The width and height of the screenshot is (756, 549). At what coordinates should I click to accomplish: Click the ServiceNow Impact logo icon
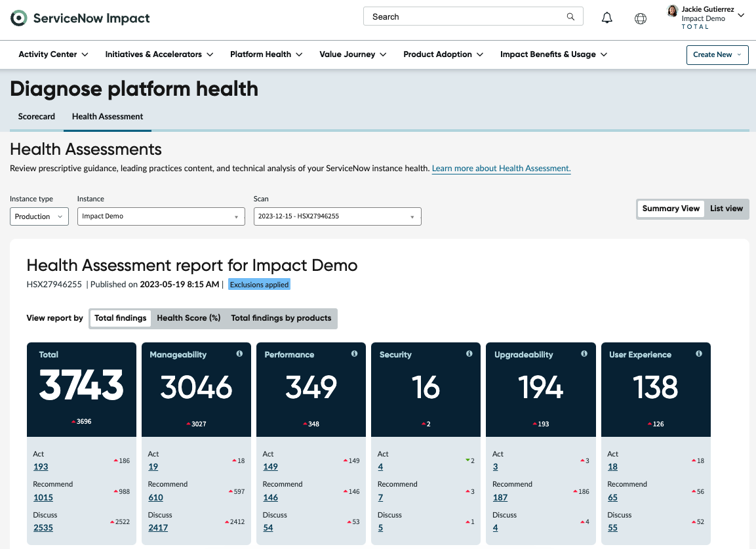tap(19, 18)
